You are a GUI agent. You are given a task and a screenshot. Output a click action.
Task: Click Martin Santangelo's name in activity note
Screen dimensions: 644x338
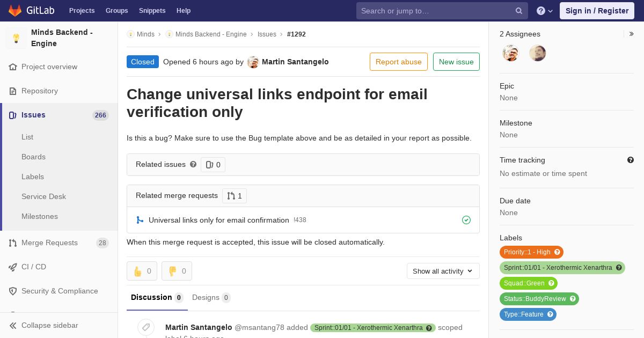click(199, 327)
